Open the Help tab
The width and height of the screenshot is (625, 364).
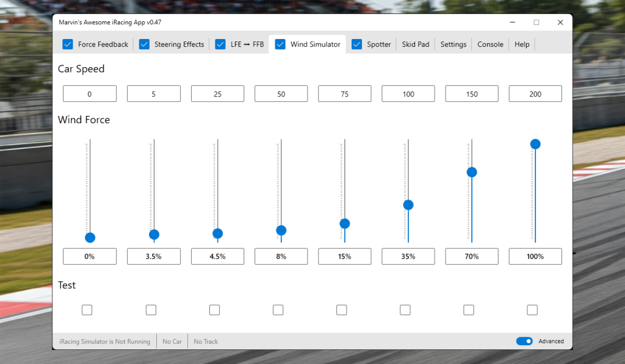pos(522,44)
